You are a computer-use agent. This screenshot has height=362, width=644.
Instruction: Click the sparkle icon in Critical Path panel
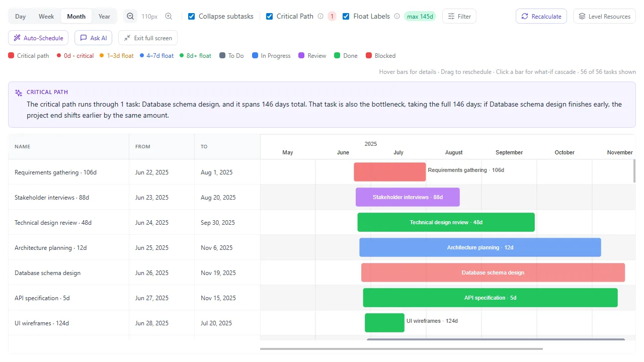(19, 93)
